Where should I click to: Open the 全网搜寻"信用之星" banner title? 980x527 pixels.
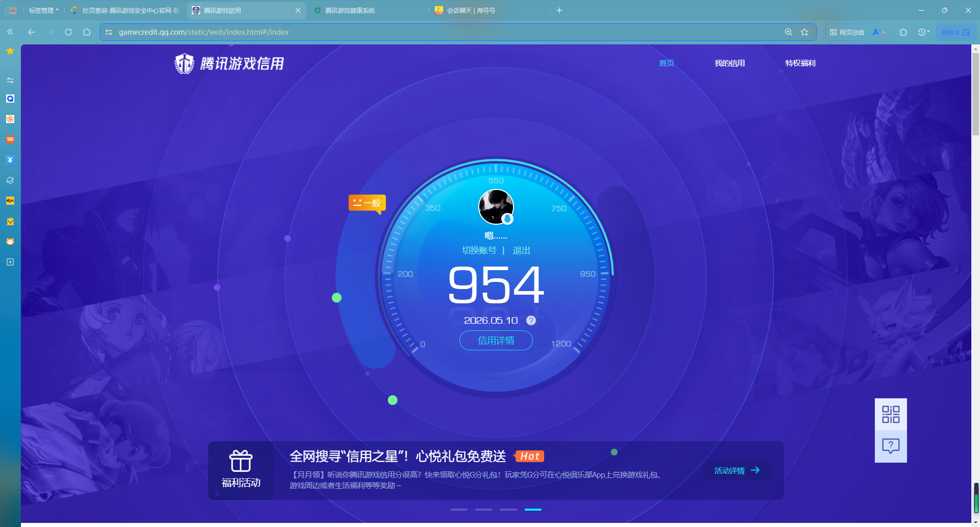click(398, 457)
